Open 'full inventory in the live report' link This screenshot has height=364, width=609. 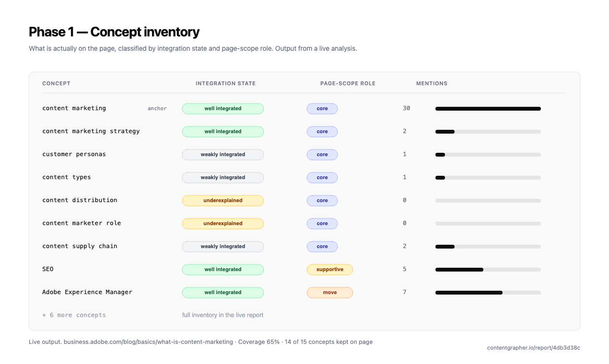pos(223,315)
